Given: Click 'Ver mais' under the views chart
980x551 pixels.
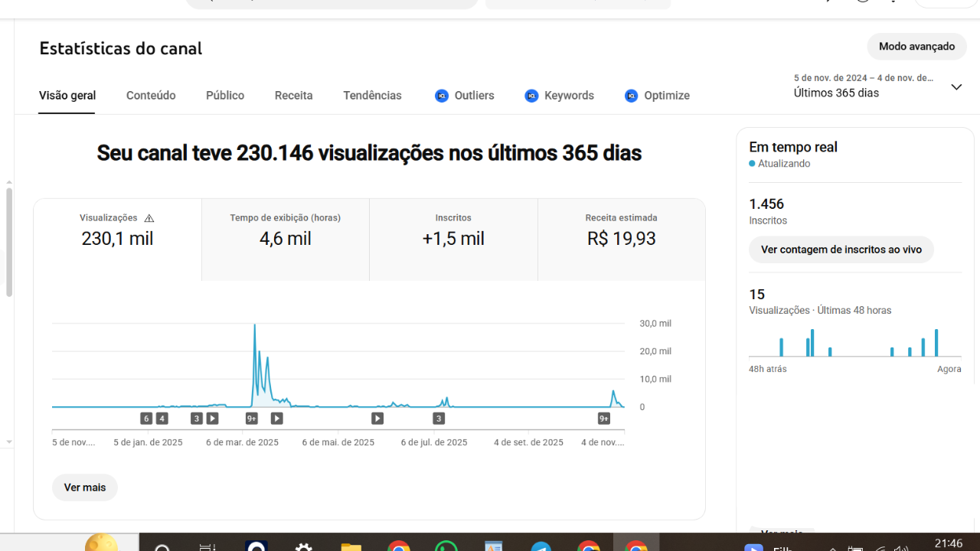Looking at the screenshot, I should (x=85, y=487).
